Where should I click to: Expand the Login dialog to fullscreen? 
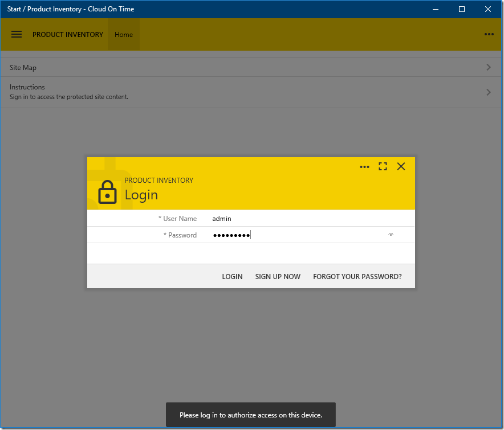point(383,166)
